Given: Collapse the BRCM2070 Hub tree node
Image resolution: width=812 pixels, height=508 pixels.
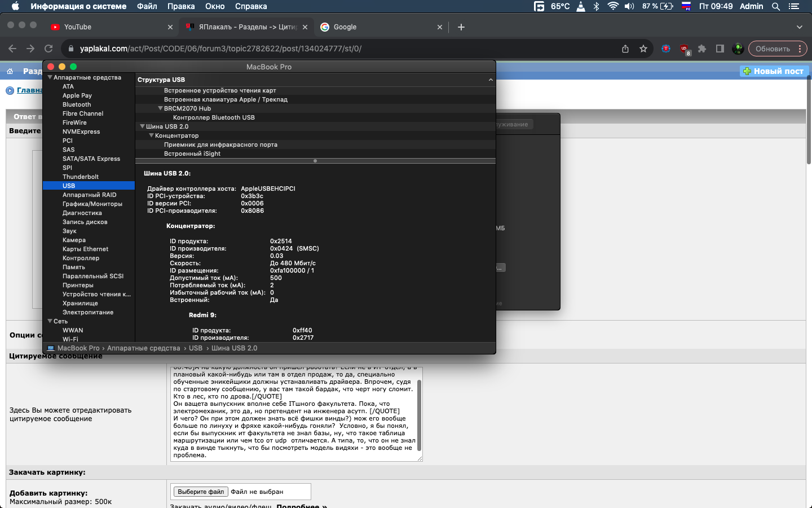Looking at the screenshot, I should click(160, 108).
